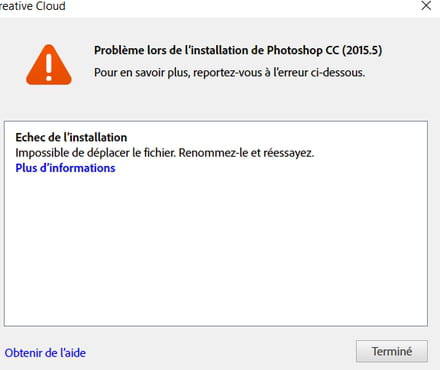Select the Echec de l'installation bold heading
Image resolution: width=440 pixels, height=370 pixels.
[x=71, y=137]
